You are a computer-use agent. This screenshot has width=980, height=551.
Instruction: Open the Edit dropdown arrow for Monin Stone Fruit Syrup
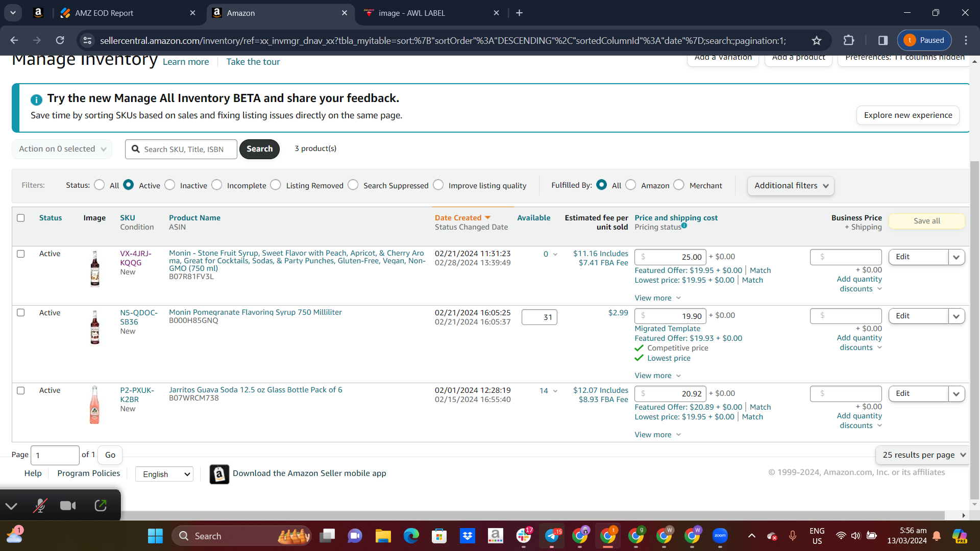[956, 257]
